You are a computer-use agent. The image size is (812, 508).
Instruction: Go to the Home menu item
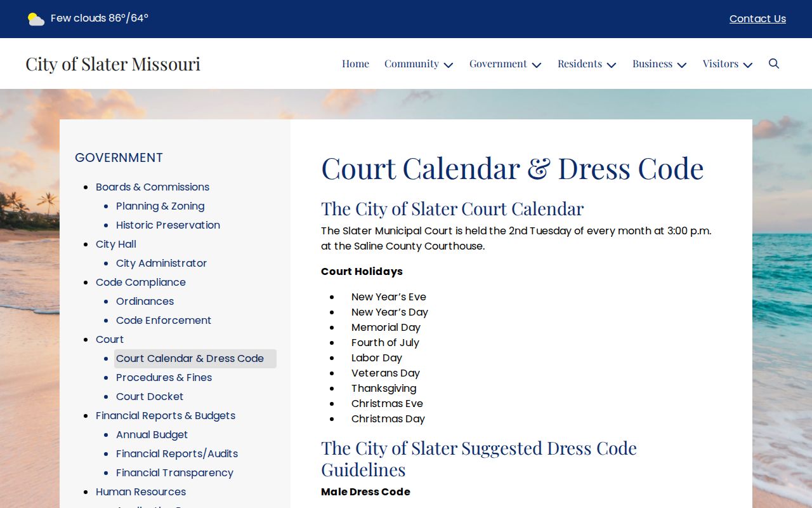(355, 63)
